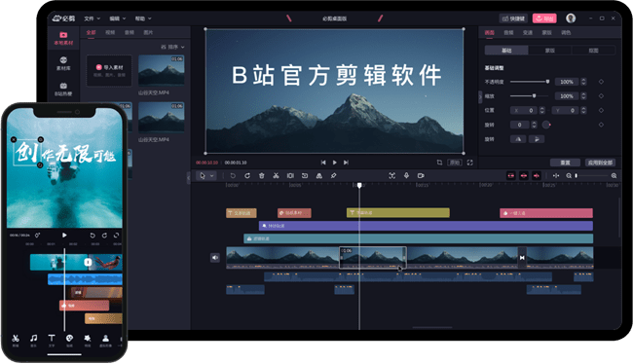Click the trim frame icon beside scissors
The width and height of the screenshot is (633, 364).
pos(290,175)
